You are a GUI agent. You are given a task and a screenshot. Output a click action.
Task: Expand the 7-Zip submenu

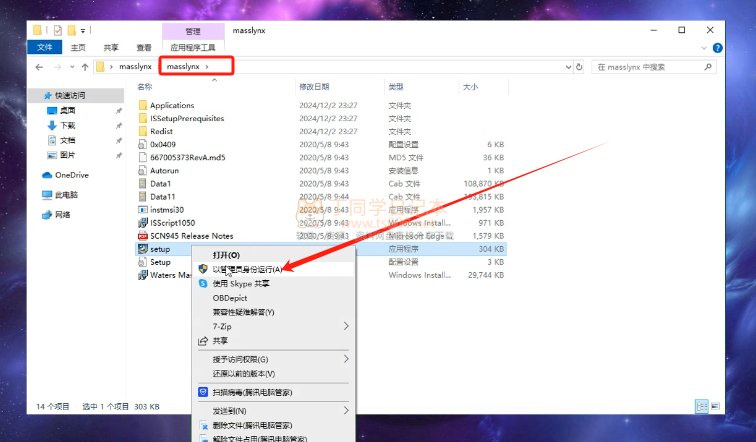pos(346,326)
